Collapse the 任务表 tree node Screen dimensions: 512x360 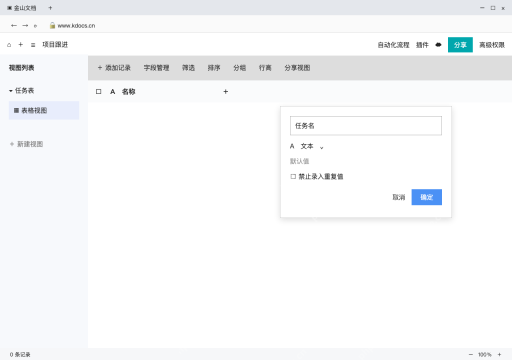(x=11, y=91)
